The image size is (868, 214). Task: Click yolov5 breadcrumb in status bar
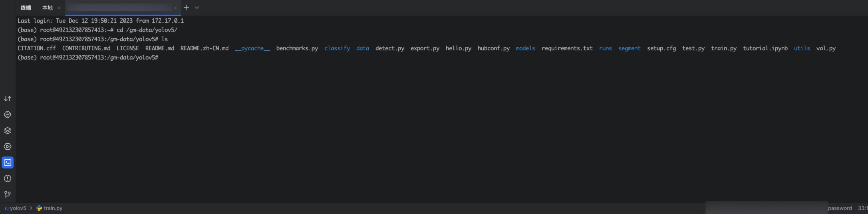tap(16, 208)
